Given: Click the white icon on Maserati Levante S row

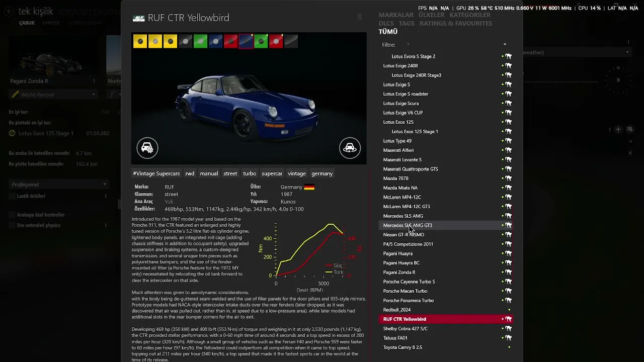Looking at the screenshot, I should tap(509, 160).
